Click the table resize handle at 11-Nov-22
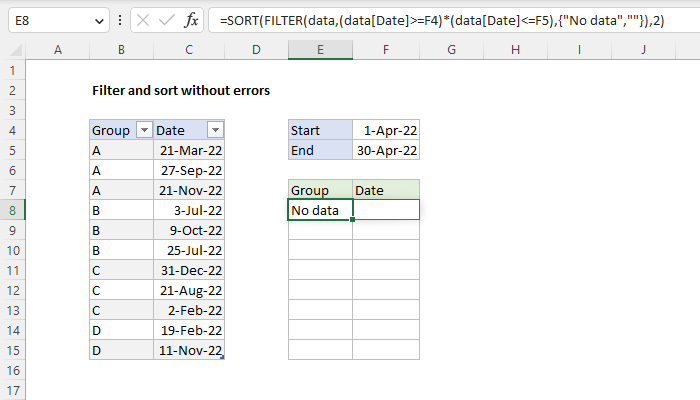 (x=222, y=357)
